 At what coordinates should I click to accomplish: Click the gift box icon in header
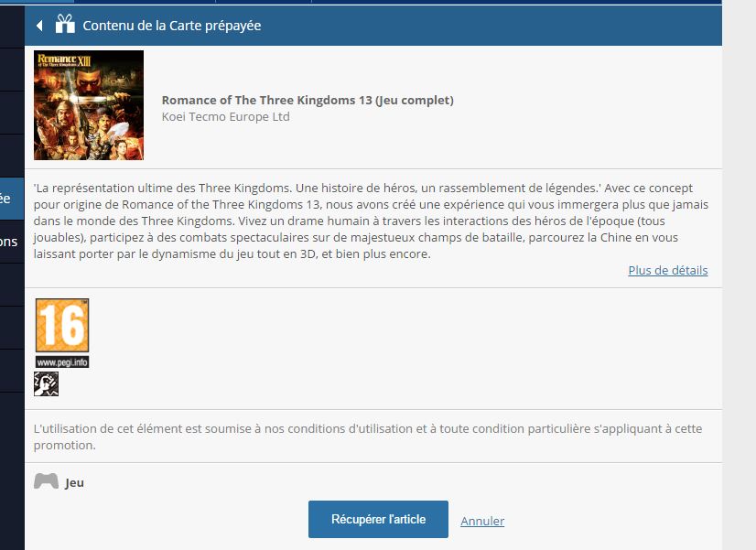click(x=65, y=24)
